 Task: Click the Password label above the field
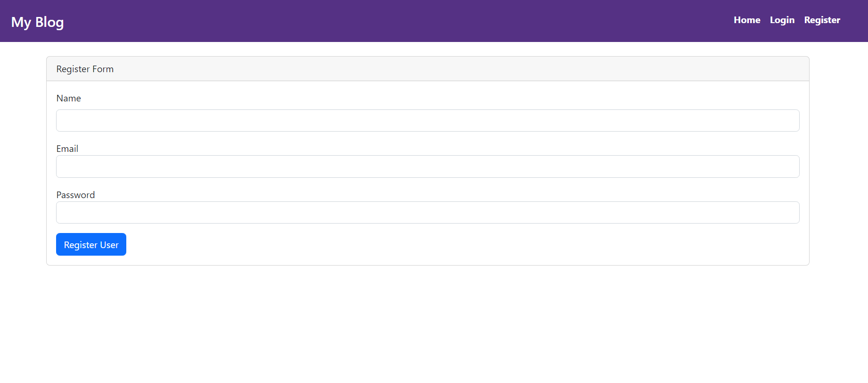tap(75, 195)
